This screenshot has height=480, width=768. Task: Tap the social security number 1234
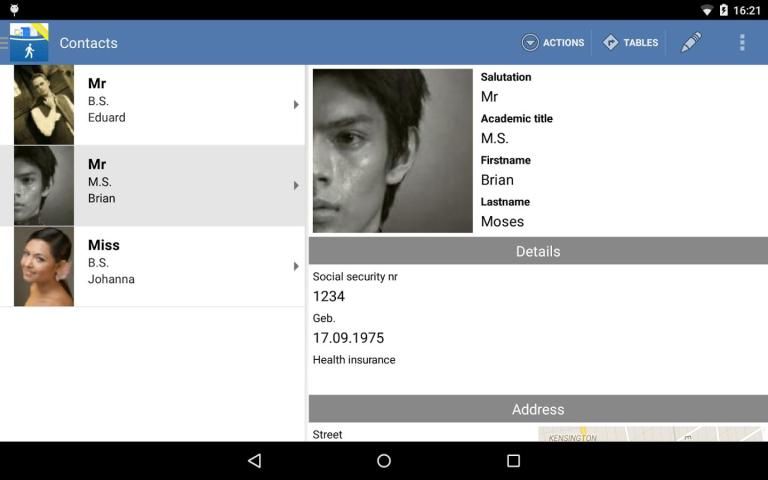pyautogui.click(x=329, y=296)
